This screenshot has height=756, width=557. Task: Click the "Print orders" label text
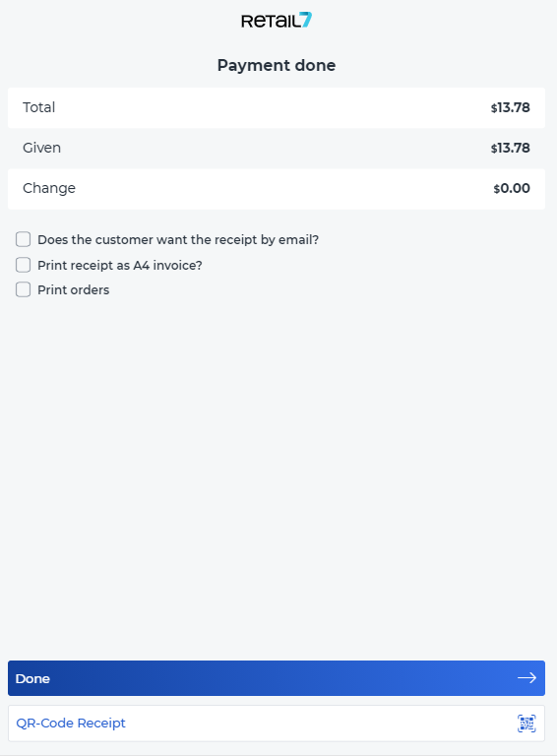[x=73, y=289]
